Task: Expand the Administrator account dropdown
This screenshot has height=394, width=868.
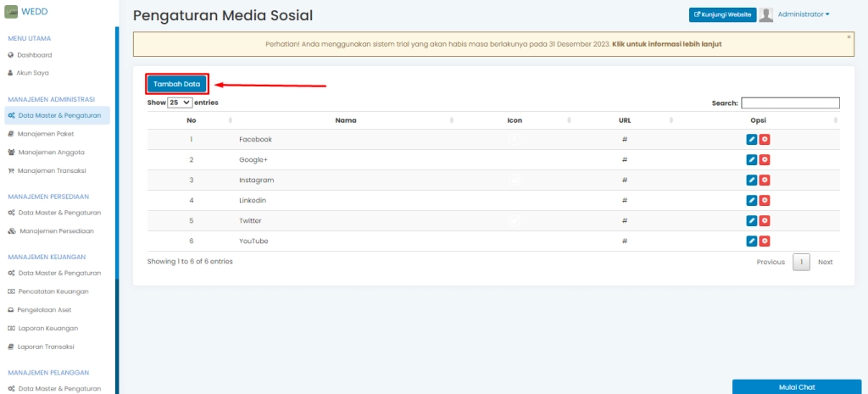Action: click(803, 14)
